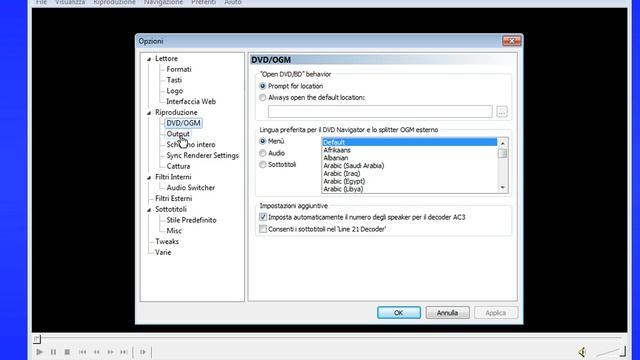Open the Preferiti menu

(x=203, y=2)
